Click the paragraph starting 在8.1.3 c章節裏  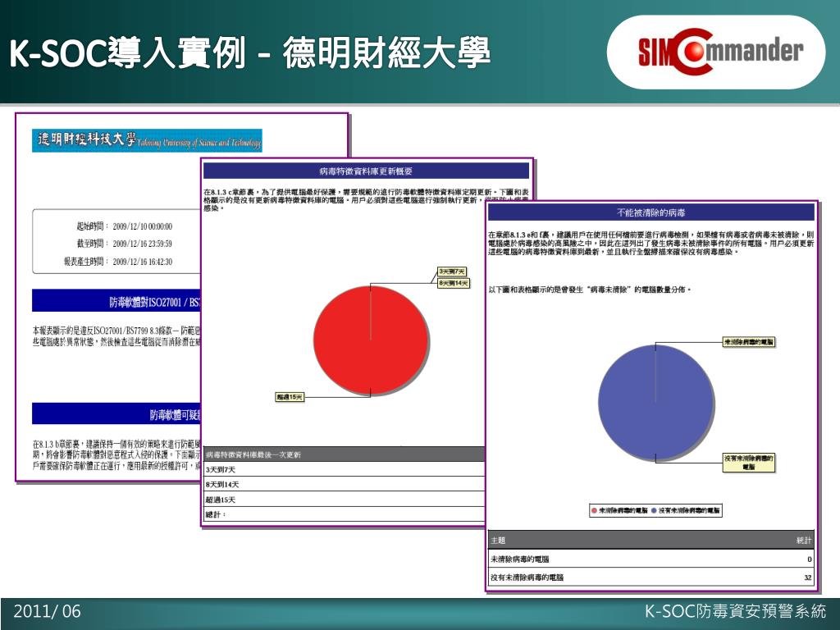366,200
